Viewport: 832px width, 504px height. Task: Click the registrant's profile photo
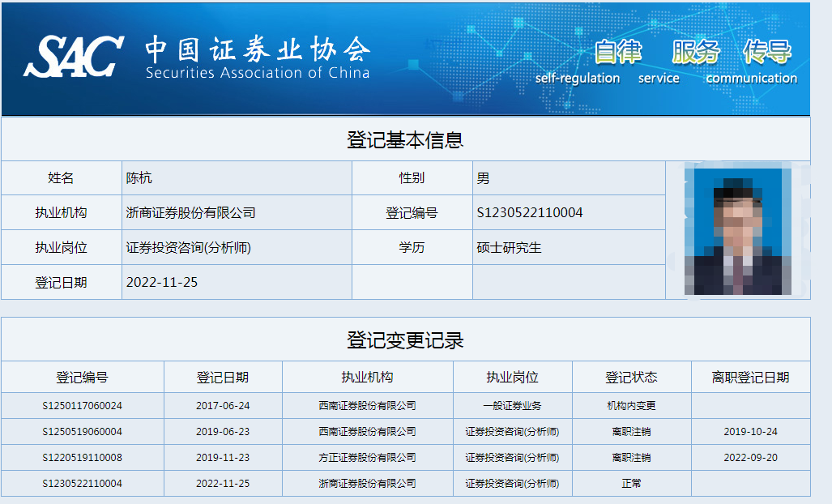738,232
